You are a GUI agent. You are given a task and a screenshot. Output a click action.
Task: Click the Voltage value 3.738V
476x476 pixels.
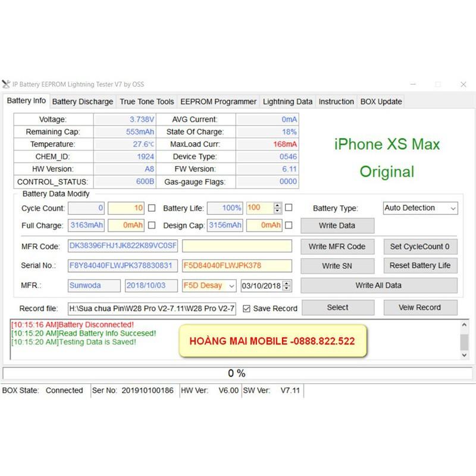(x=125, y=120)
